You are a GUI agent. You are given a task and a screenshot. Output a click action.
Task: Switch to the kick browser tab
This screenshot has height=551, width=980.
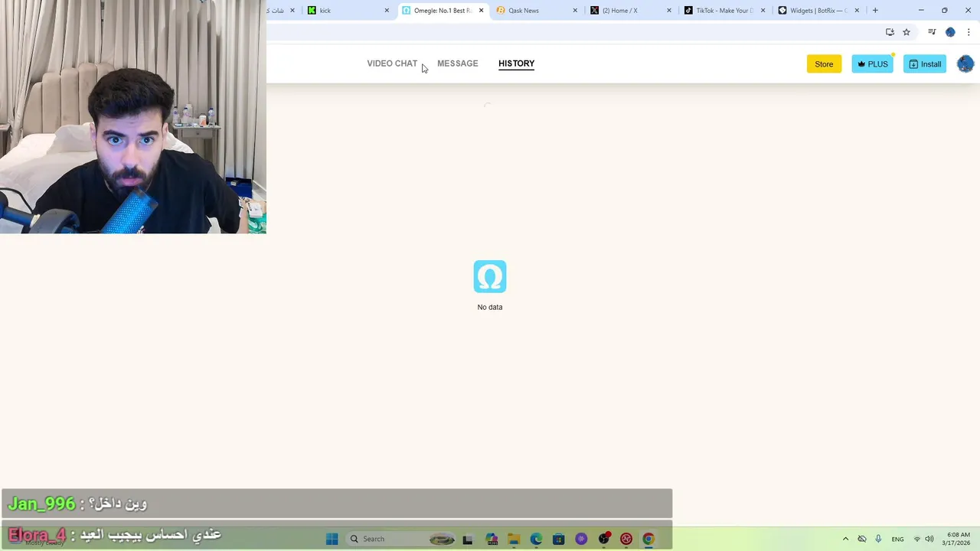point(348,11)
